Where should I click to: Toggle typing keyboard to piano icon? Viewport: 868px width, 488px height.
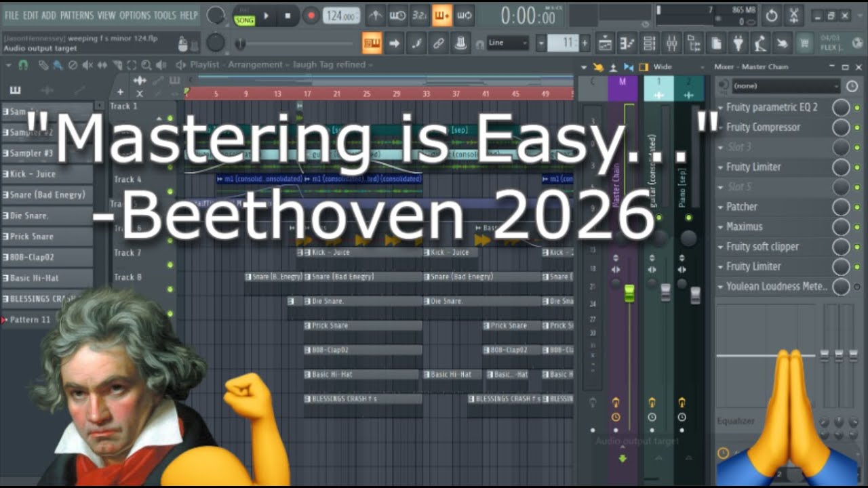click(372, 43)
